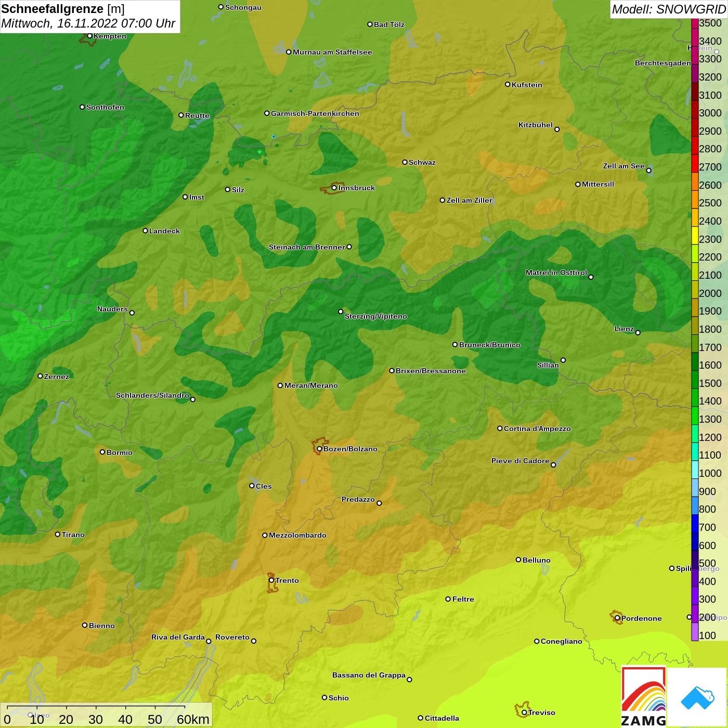Click the 'Meran/Merano' place name

(x=311, y=385)
